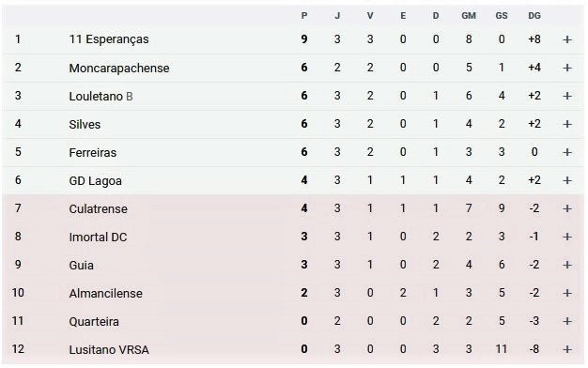The image size is (588, 368).
Task: Open the Moncarapachense team link
Action: point(119,68)
